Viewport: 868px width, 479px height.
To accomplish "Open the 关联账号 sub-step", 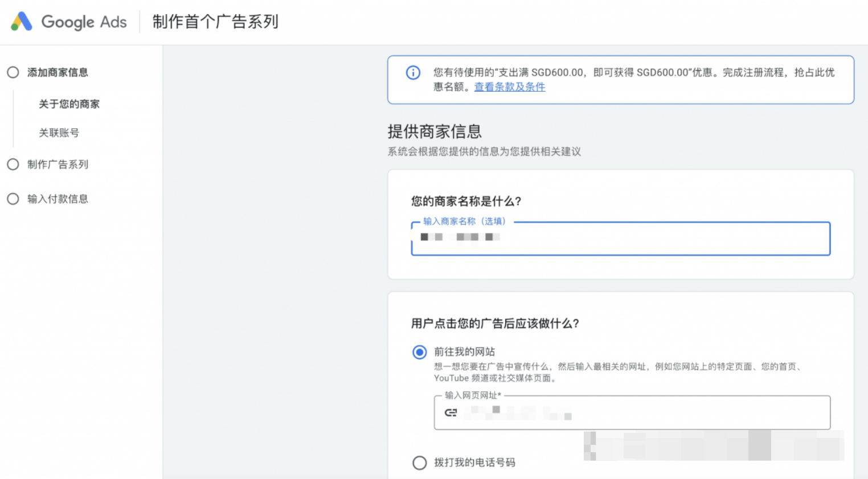I will [x=59, y=133].
